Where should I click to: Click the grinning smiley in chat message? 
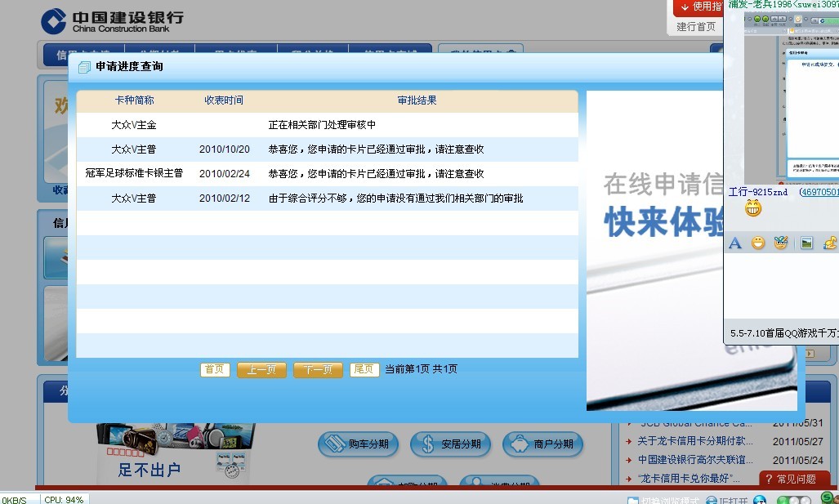752,209
